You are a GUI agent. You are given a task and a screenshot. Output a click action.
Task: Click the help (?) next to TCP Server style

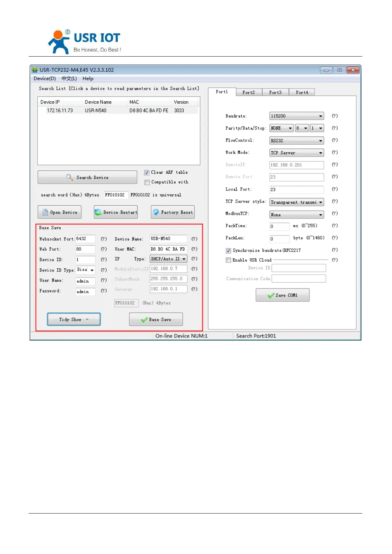click(335, 201)
